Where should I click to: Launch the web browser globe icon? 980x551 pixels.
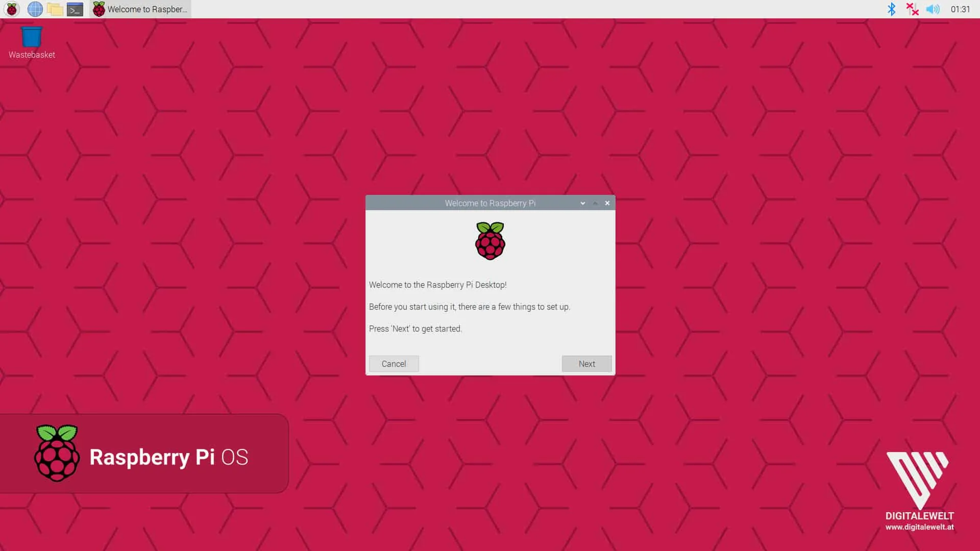coord(35,9)
